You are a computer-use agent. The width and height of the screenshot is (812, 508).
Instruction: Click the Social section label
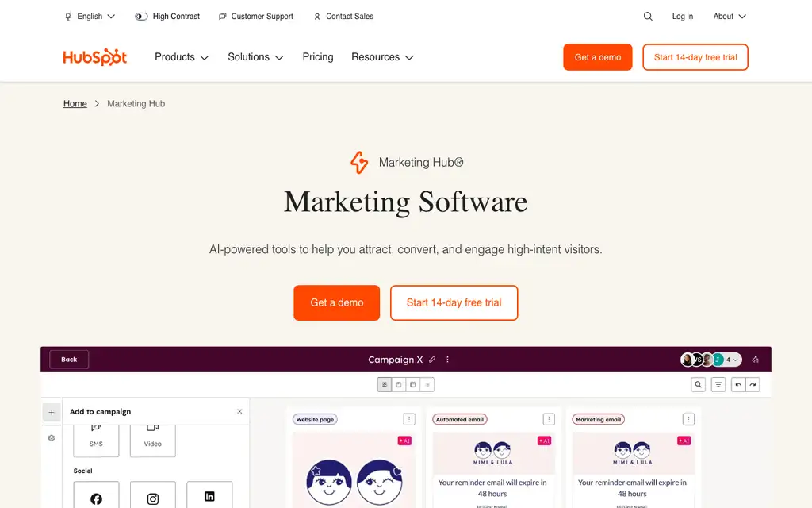click(82, 471)
